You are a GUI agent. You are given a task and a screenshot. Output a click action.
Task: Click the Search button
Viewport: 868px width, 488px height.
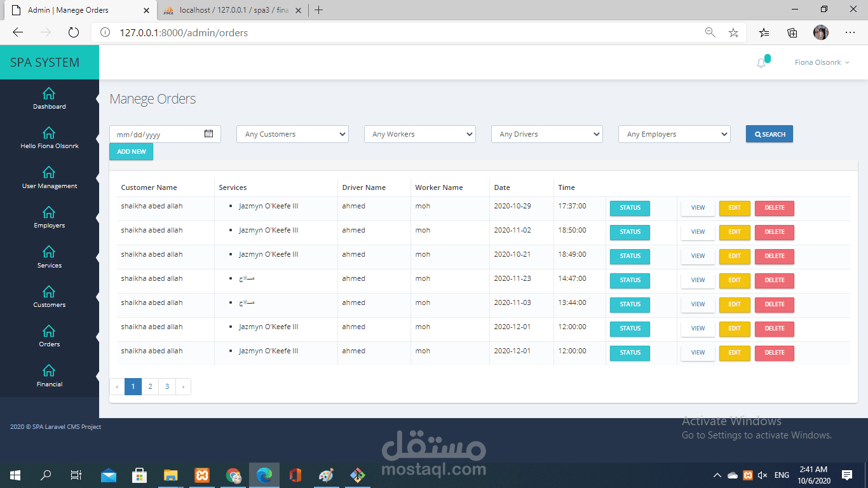pos(770,134)
